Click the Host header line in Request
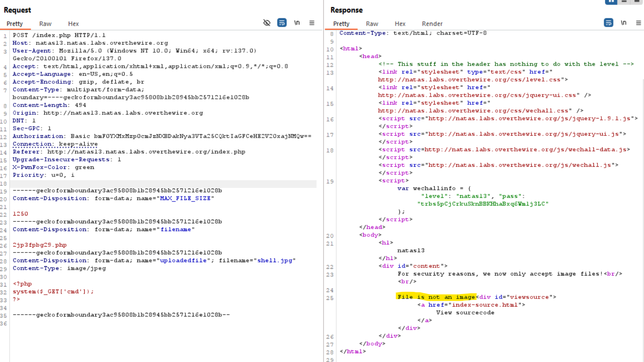Image resolution: width=644 pixels, height=362 pixels. (x=90, y=43)
